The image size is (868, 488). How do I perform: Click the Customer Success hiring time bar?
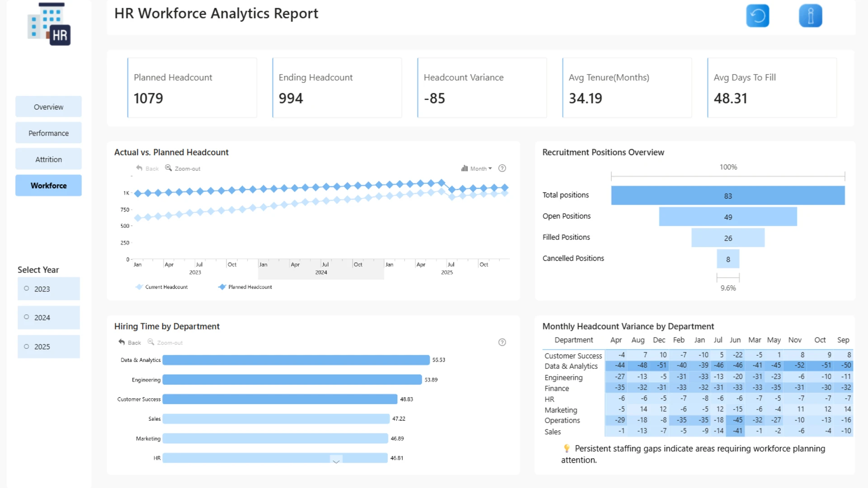coord(280,399)
